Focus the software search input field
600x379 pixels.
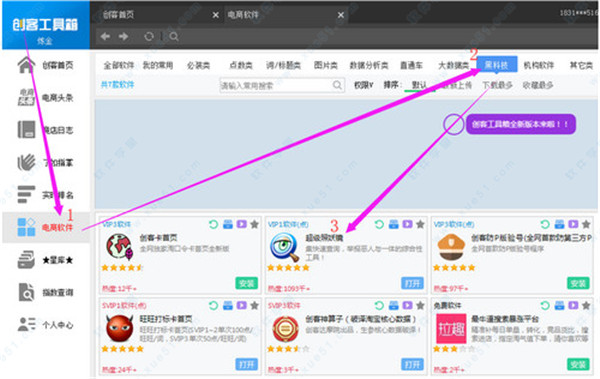point(282,85)
